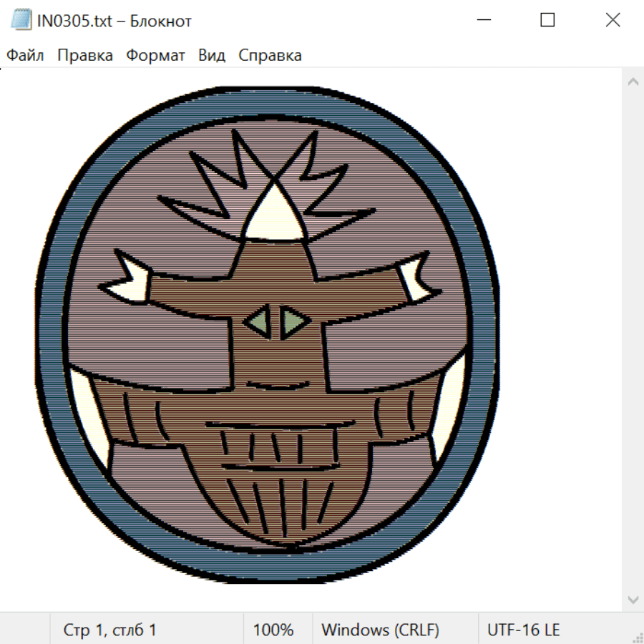Open the Файл menu

[x=25, y=56]
